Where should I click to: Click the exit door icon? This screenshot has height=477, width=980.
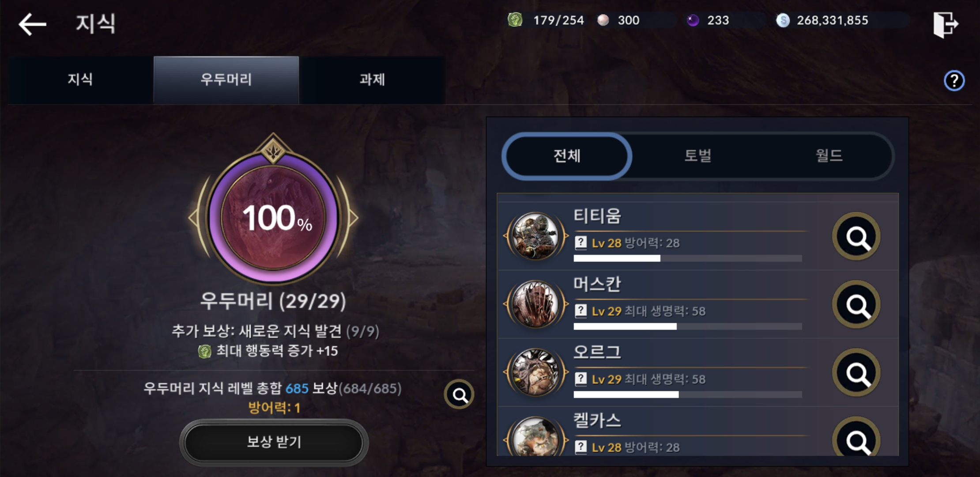pos(946,24)
